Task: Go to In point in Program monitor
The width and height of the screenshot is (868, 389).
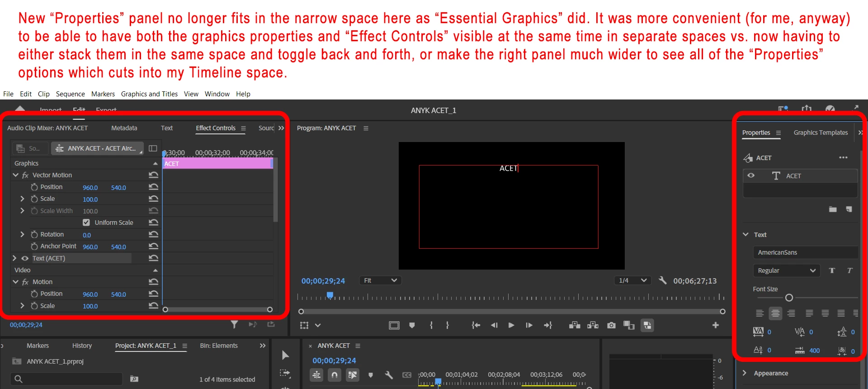Action: tap(476, 325)
